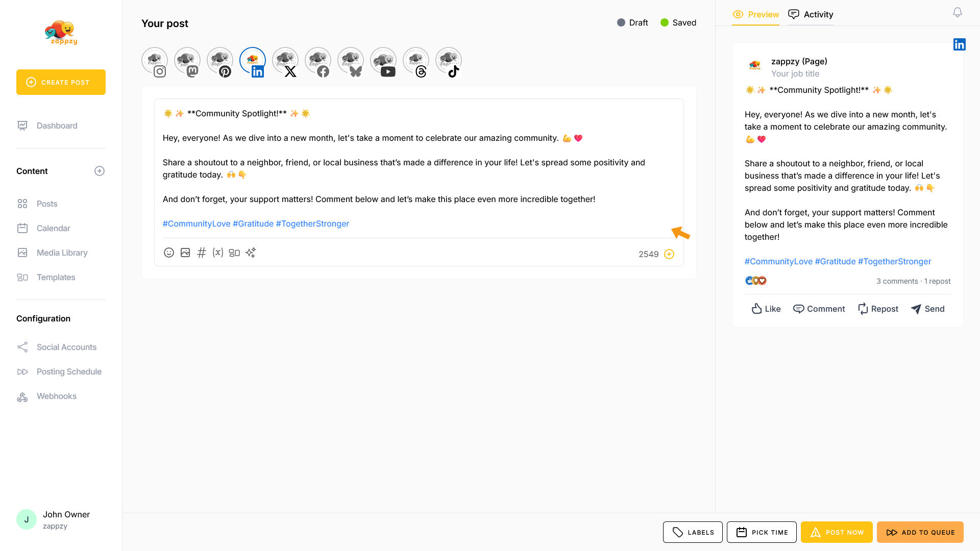Viewport: 980px width, 551px height.
Task: Toggle the LinkedIn account avatar
Action: 253,61
